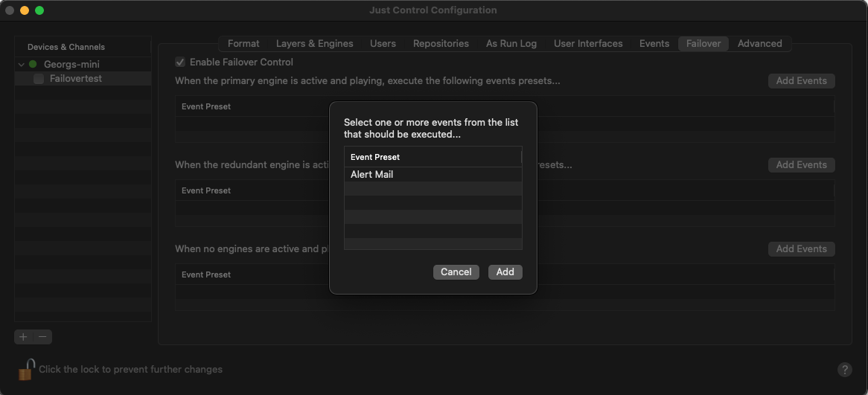Go to the Repositories tab
Viewport: 868px width, 395px height.
point(441,44)
